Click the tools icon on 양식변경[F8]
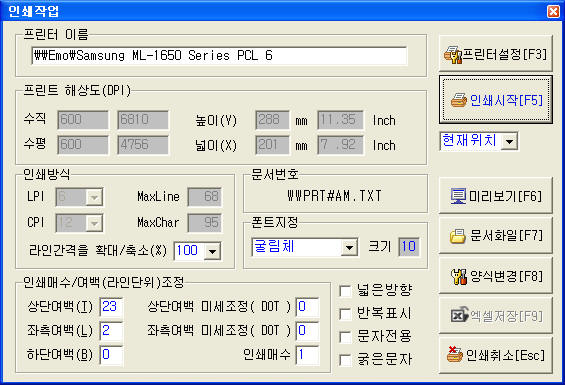Image resolution: width=565 pixels, height=385 pixels. 459,276
